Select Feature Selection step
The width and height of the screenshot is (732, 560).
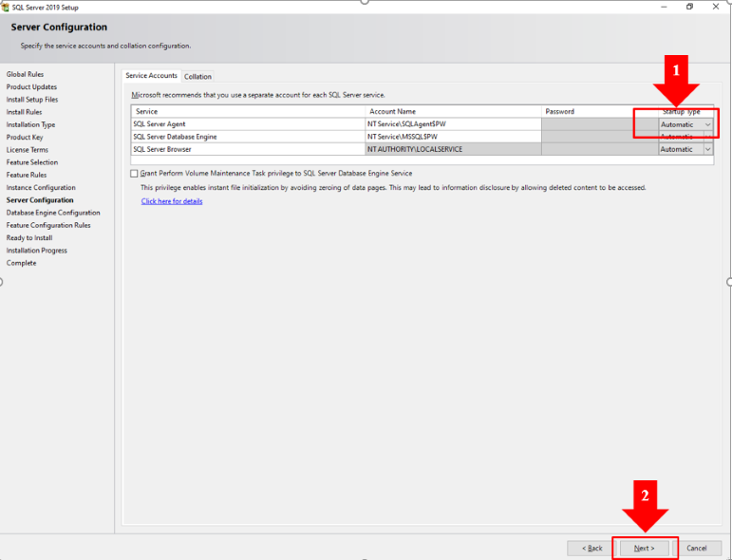click(31, 162)
